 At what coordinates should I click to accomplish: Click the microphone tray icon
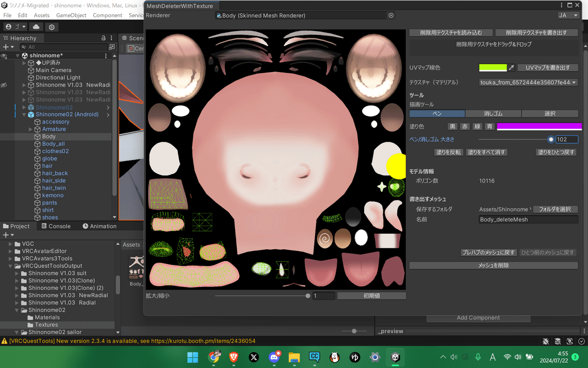point(478,357)
